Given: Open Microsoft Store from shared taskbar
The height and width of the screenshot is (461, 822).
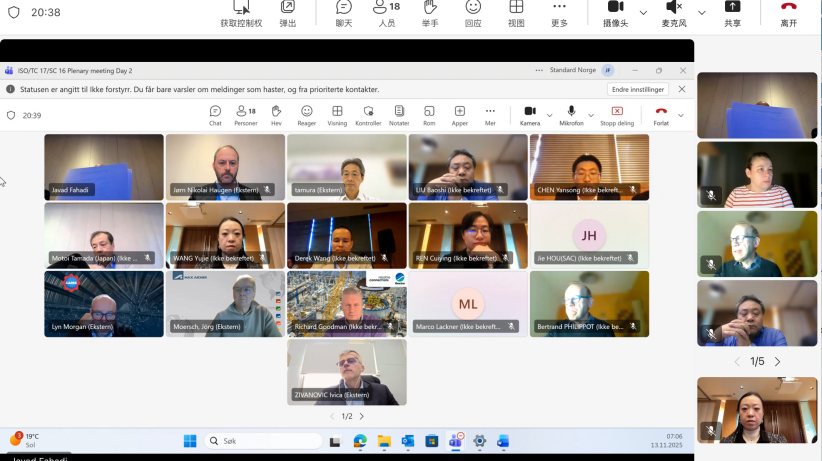Looking at the screenshot, I should 431,441.
